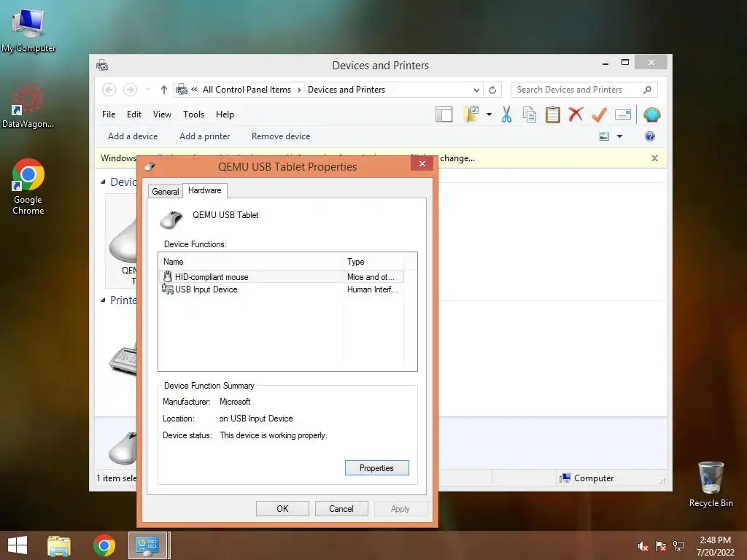Select the USB Input Device row
747x560 pixels.
click(282, 289)
